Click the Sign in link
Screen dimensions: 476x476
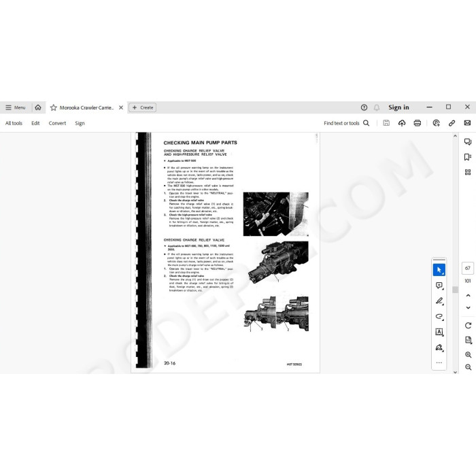click(398, 107)
